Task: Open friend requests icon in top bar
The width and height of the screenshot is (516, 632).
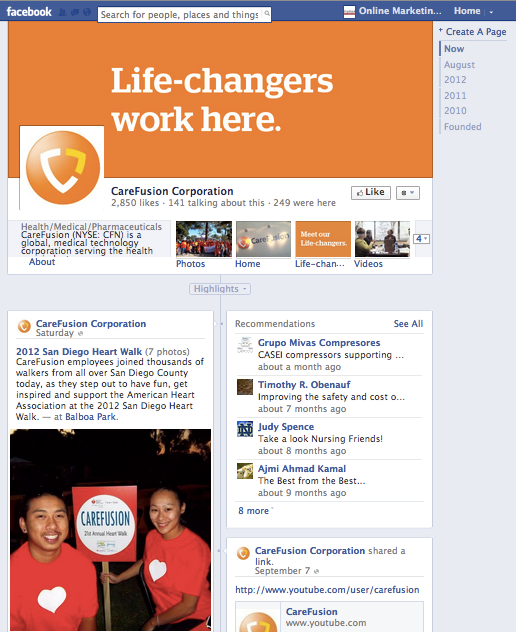Action: [x=62, y=12]
